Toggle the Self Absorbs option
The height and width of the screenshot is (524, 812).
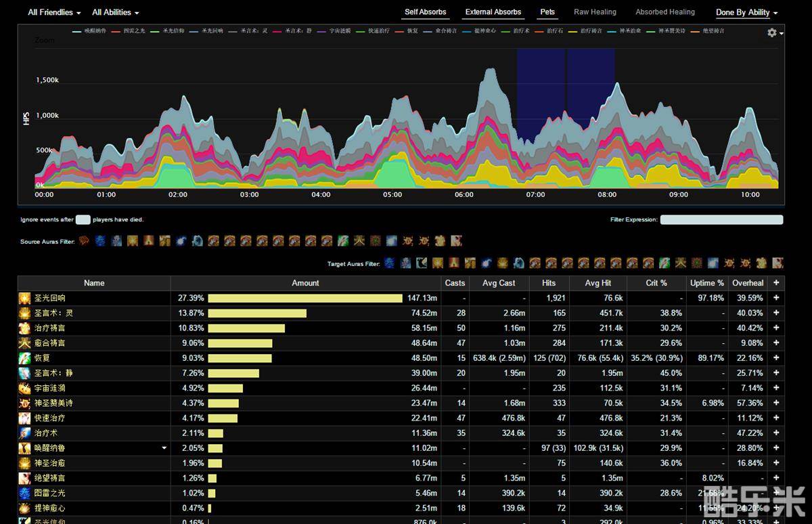tap(425, 12)
